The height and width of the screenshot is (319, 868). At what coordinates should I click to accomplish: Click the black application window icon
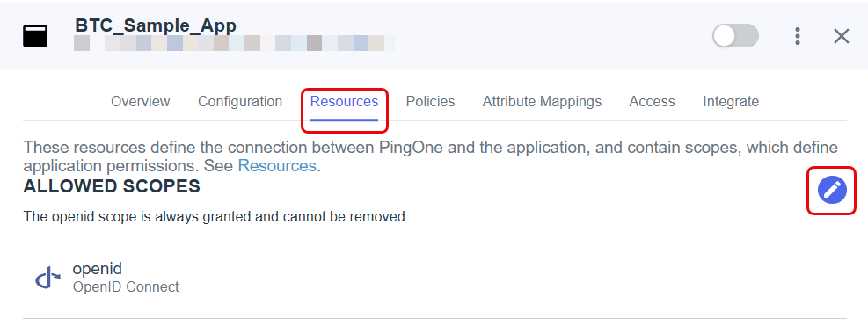pos(35,37)
